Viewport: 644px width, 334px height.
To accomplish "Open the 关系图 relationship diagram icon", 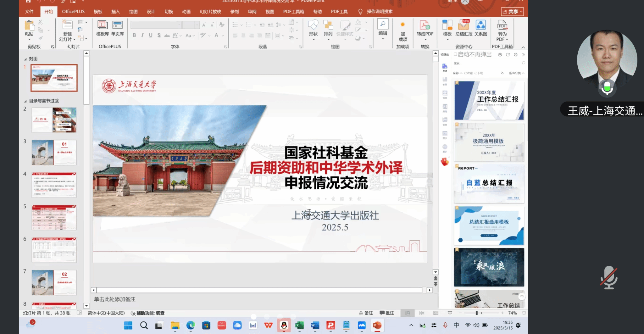I will coord(480,28).
